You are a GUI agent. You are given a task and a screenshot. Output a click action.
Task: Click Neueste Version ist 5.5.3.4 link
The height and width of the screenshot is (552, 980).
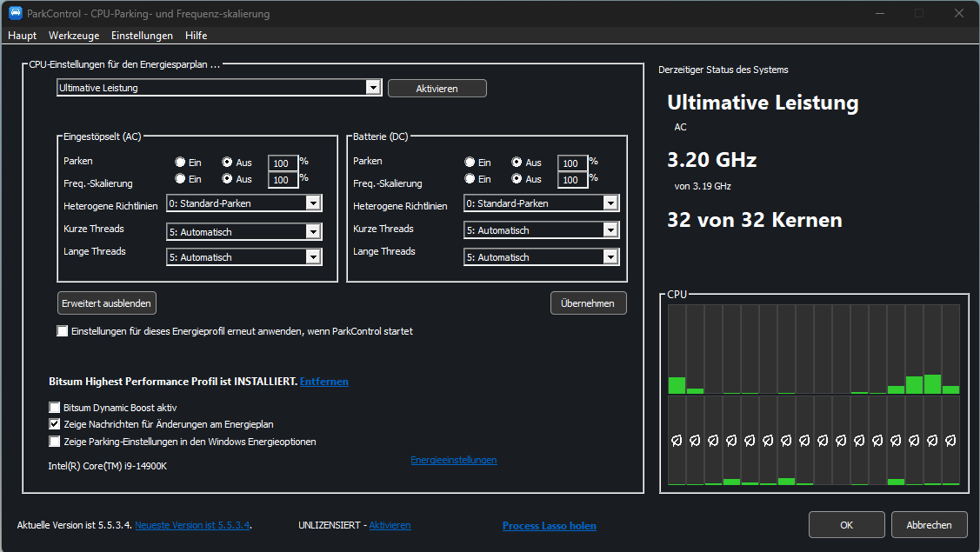tap(192, 525)
